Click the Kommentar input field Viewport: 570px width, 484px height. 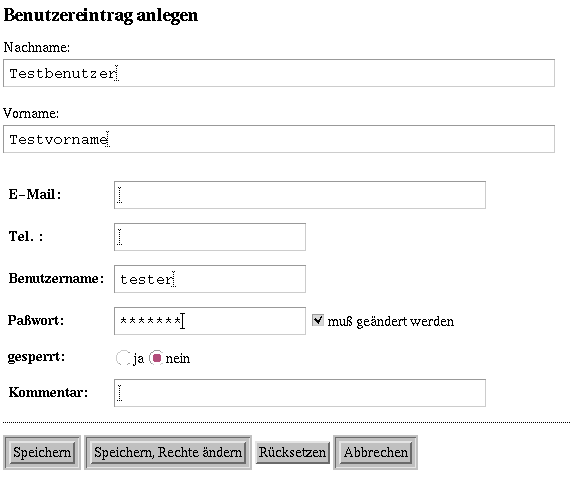(300, 393)
